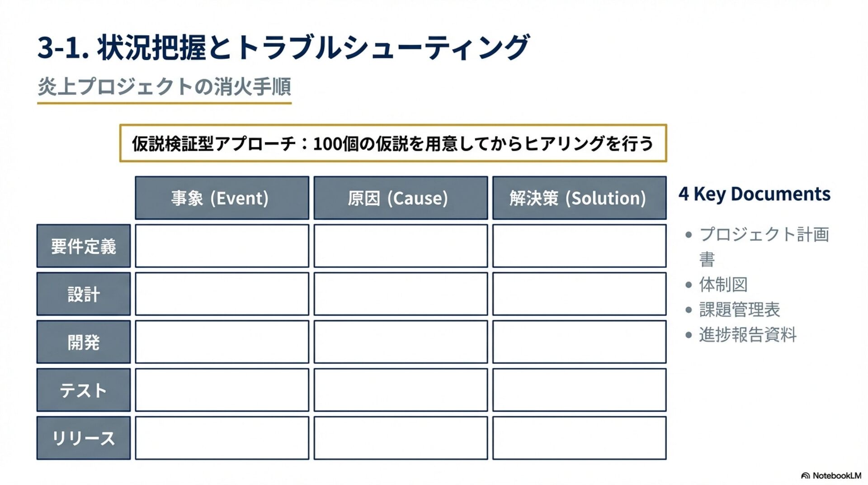The height and width of the screenshot is (485, 868).
Task: Click the empty Cause cell for 設計
Action: [x=400, y=294]
